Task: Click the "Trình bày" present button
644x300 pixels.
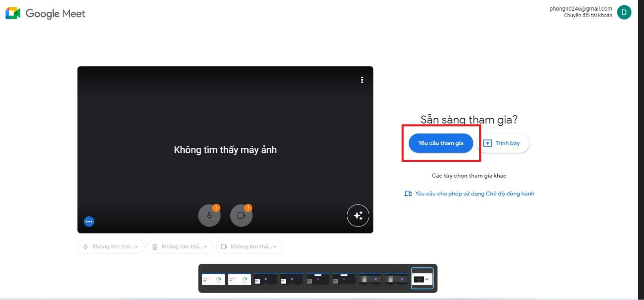Action: (503, 143)
